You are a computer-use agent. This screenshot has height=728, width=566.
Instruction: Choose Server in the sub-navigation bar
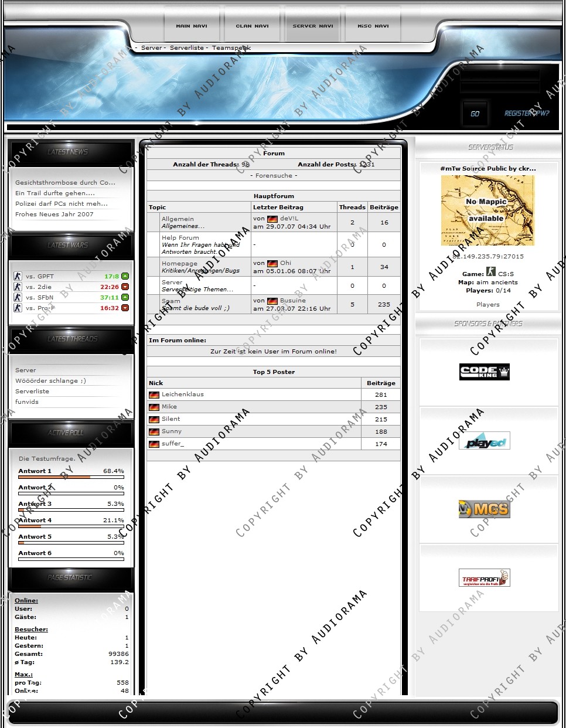pos(151,48)
